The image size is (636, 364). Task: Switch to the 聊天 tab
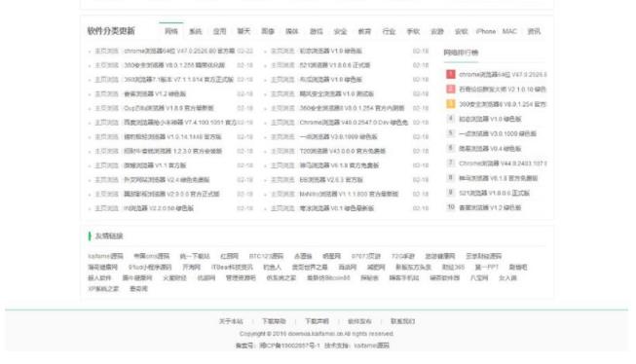(243, 31)
